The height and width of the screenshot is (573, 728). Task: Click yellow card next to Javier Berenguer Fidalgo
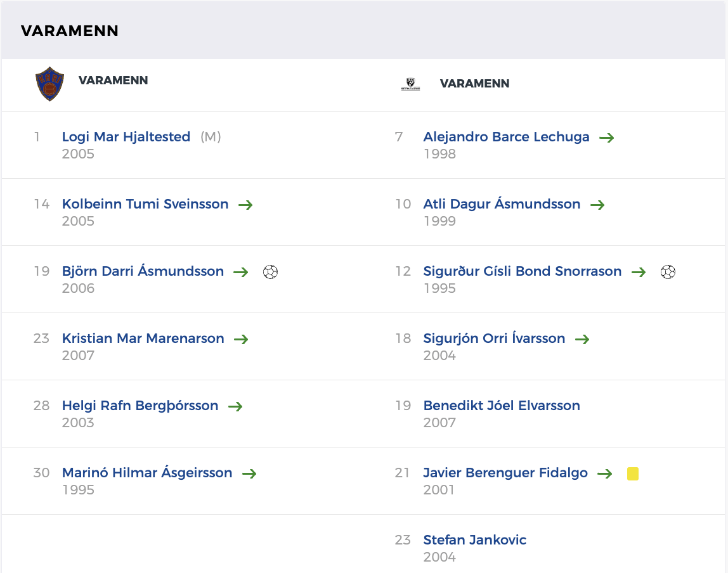(632, 473)
